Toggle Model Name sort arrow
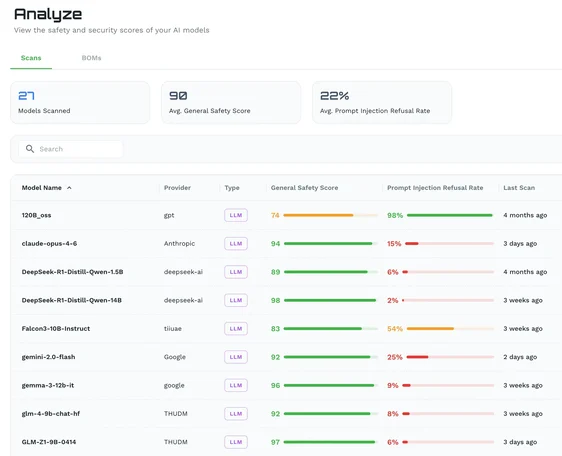 pyautogui.click(x=69, y=188)
